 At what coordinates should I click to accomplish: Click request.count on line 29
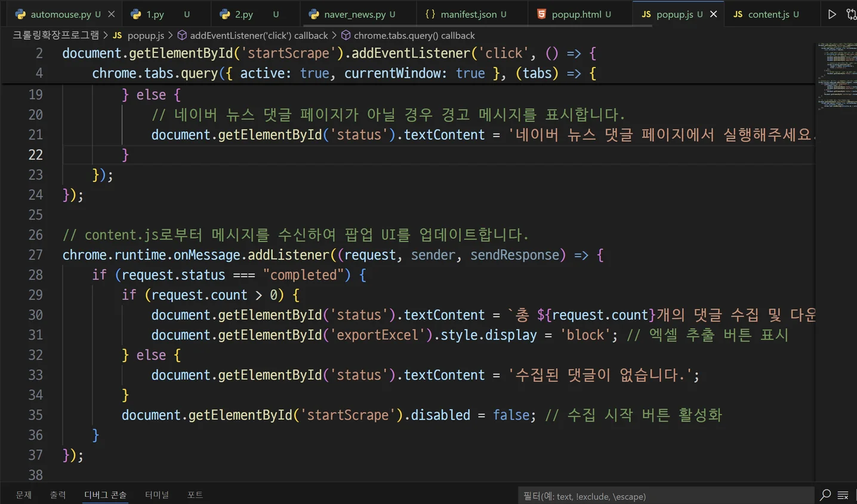pyautogui.click(x=199, y=295)
